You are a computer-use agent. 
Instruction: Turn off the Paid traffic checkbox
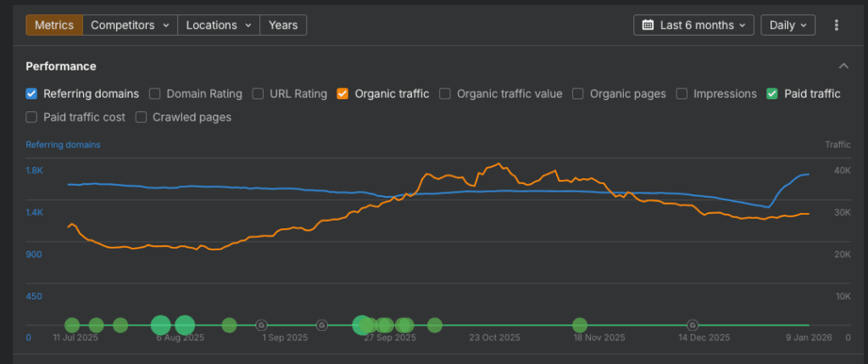pyautogui.click(x=772, y=94)
